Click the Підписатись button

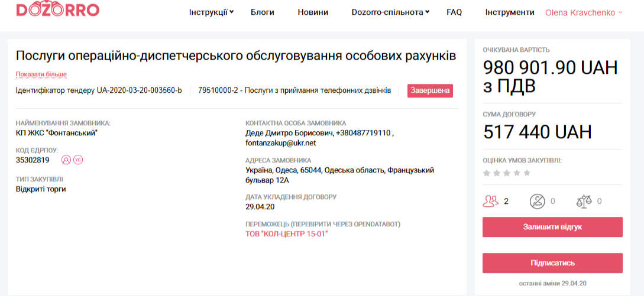552,263
